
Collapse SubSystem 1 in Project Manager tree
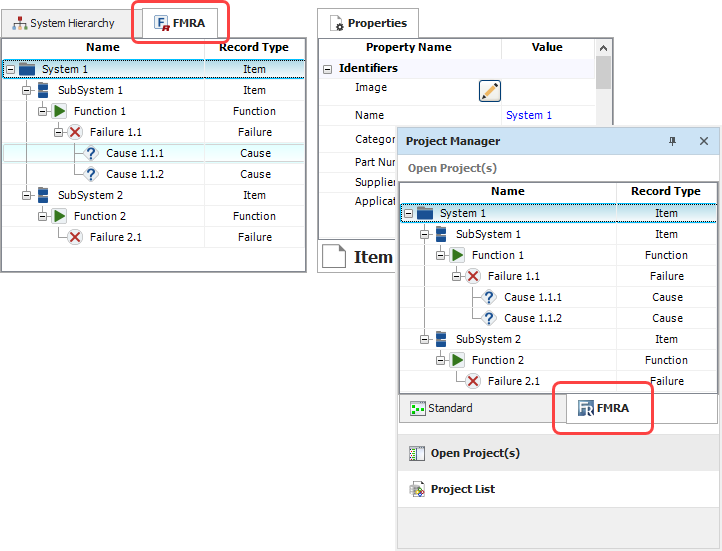(x=424, y=234)
